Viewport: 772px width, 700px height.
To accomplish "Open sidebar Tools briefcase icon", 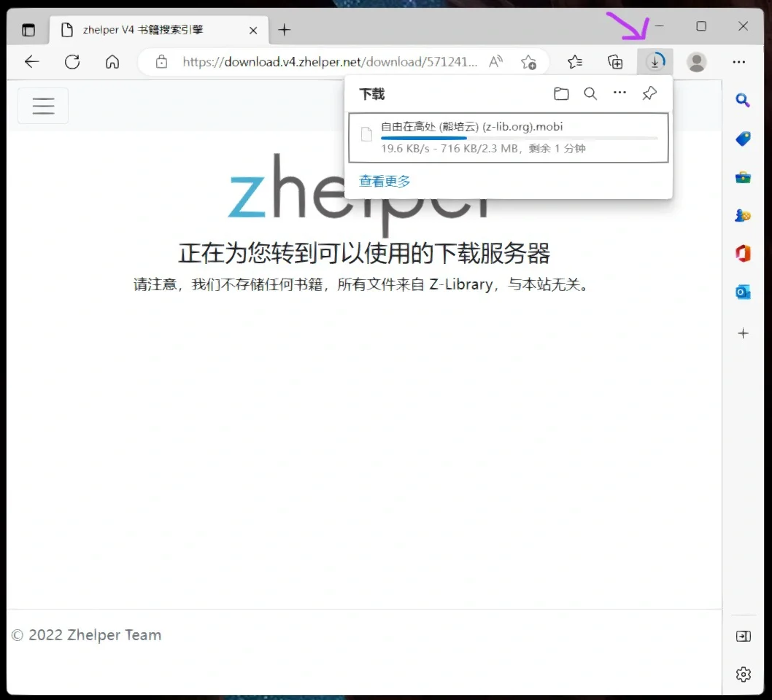I will (743, 177).
